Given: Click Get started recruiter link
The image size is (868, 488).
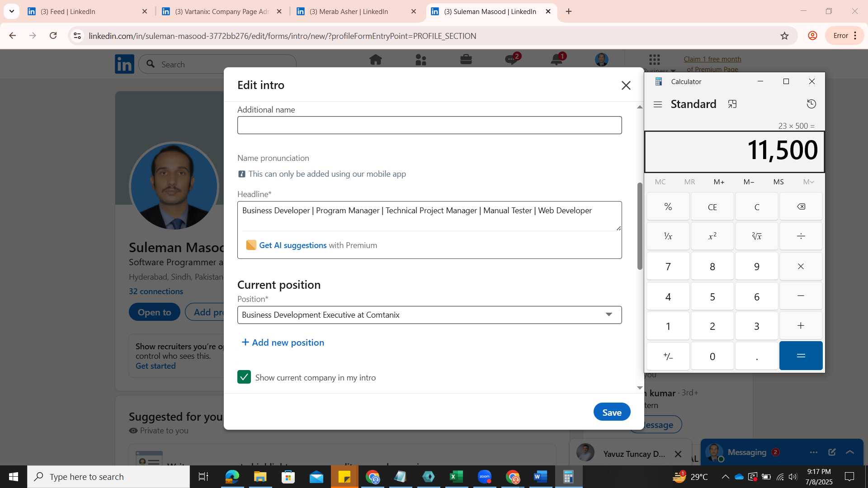Looking at the screenshot, I should 156,366.
